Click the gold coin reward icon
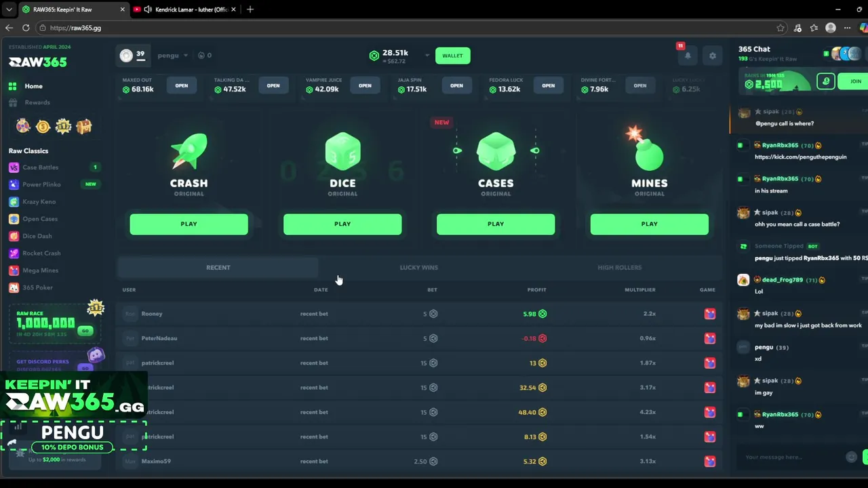The width and height of the screenshot is (868, 488). 43,126
